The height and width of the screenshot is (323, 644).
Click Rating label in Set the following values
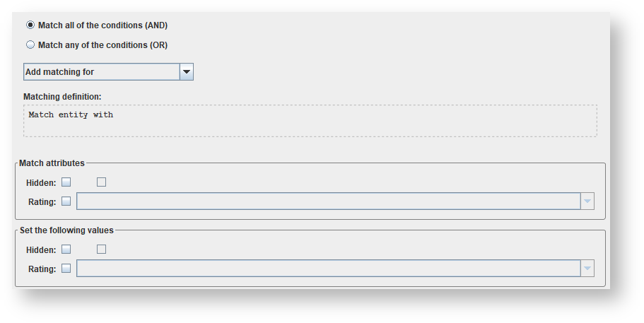click(x=42, y=269)
